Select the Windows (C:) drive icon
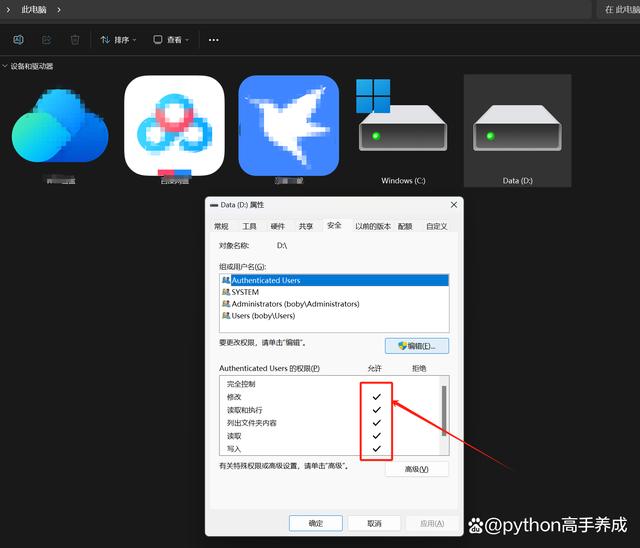This screenshot has height=548, width=640. pos(403,130)
